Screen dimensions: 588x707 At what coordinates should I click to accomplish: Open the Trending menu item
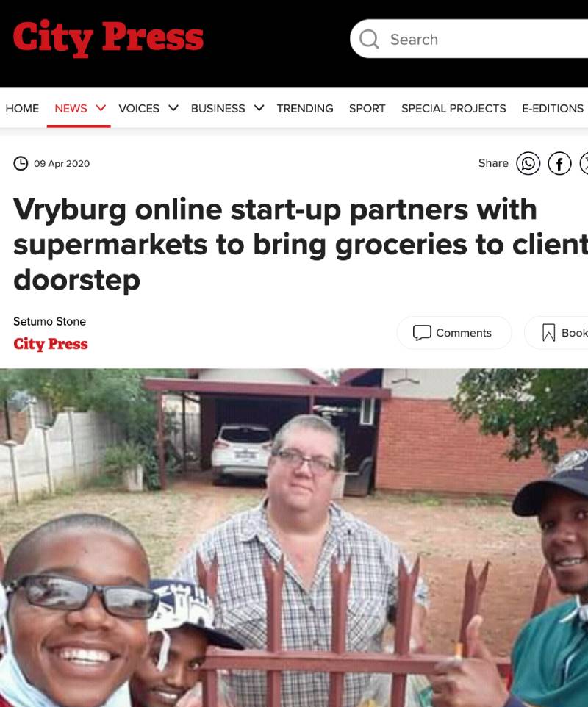(x=305, y=108)
